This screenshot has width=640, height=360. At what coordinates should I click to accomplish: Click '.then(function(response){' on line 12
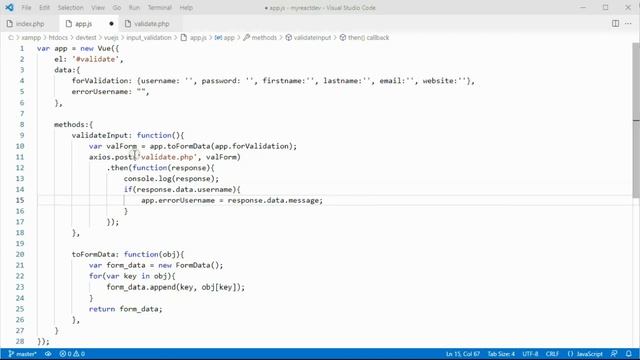tap(160, 168)
